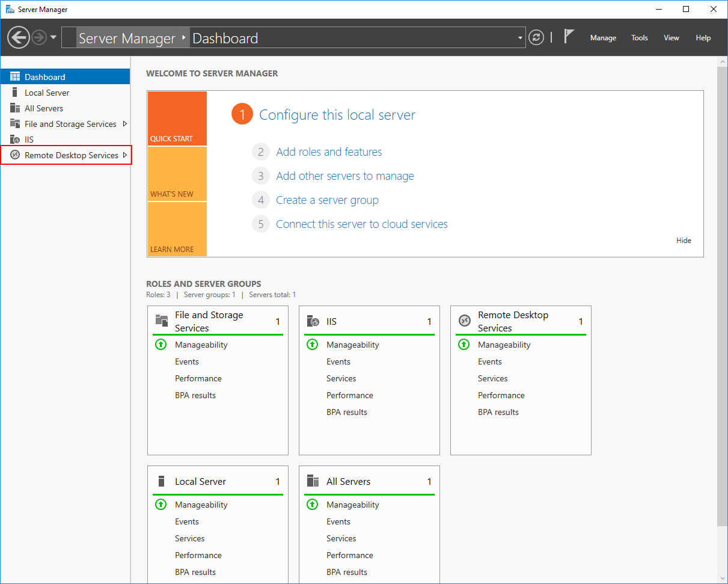Image resolution: width=728 pixels, height=584 pixels.
Task: Maximize the Server Manager window
Action: (x=687, y=9)
